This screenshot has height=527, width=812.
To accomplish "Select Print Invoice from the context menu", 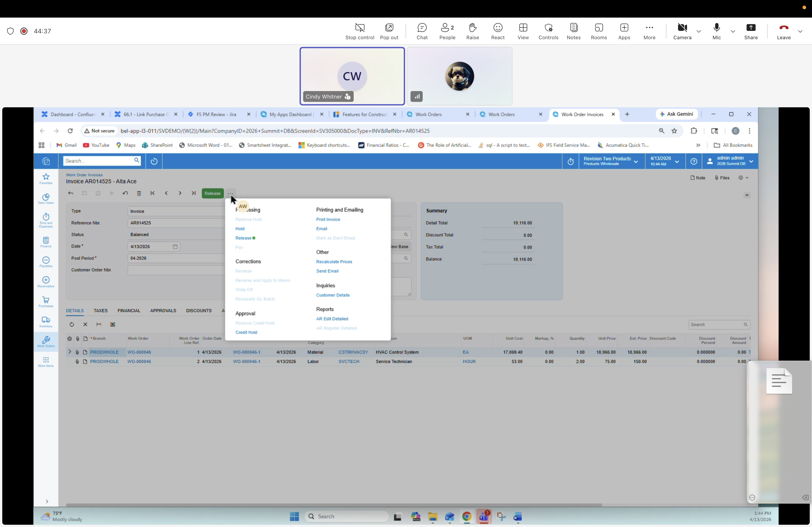I will 328,220.
